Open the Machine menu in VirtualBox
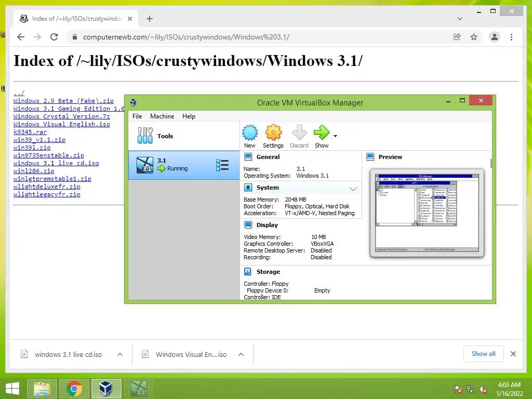532x399 pixels. tap(162, 116)
